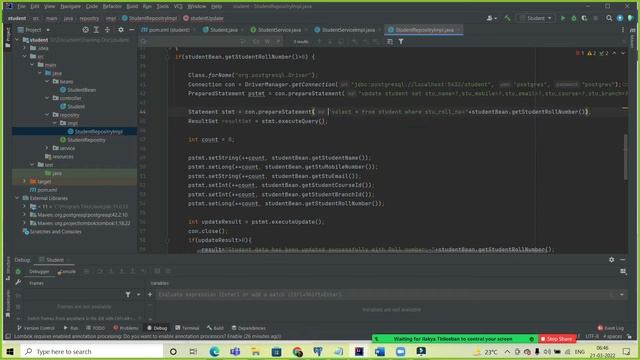
Task: Expand the Maven postgresql library node
Action: (x=24, y=215)
